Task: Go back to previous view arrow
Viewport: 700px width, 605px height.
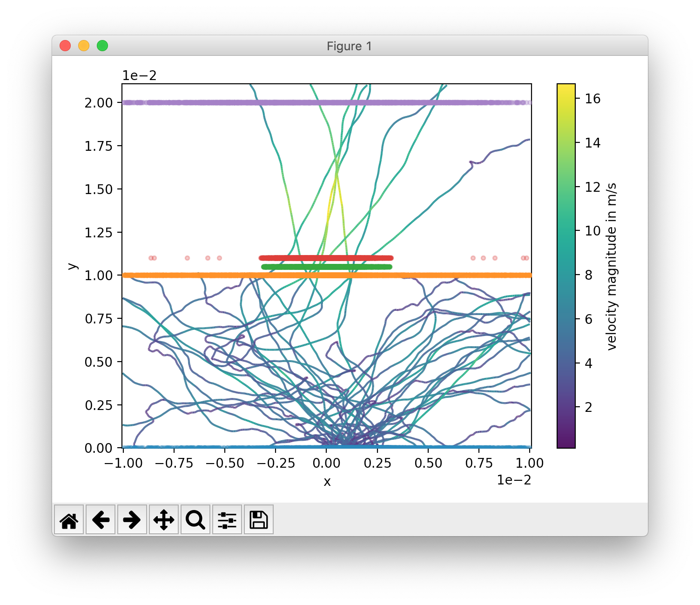Action: (101, 519)
